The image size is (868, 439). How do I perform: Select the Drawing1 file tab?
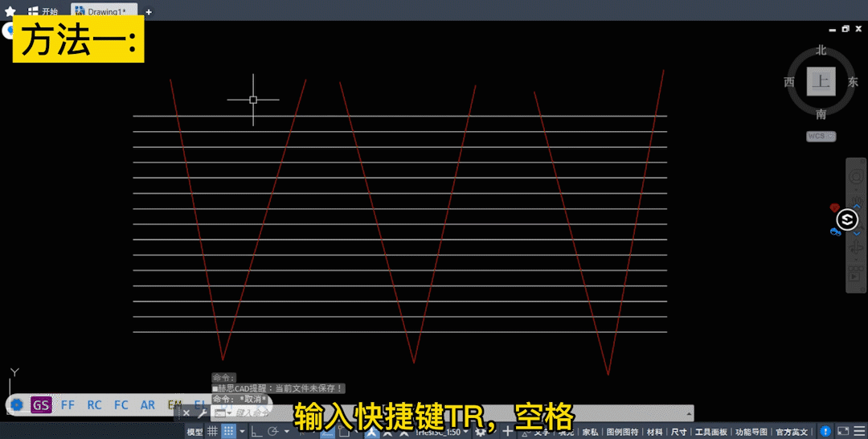(x=104, y=11)
